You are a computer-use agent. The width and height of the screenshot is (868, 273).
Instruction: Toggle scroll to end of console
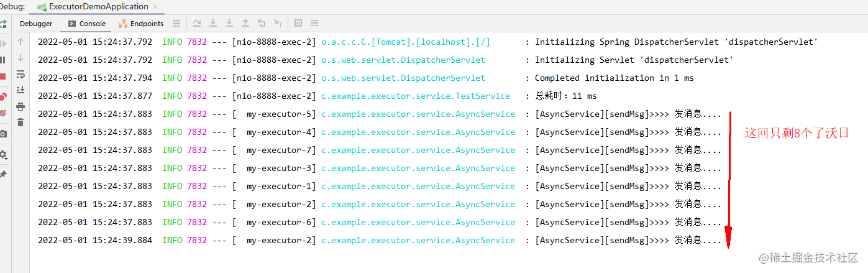[x=21, y=90]
